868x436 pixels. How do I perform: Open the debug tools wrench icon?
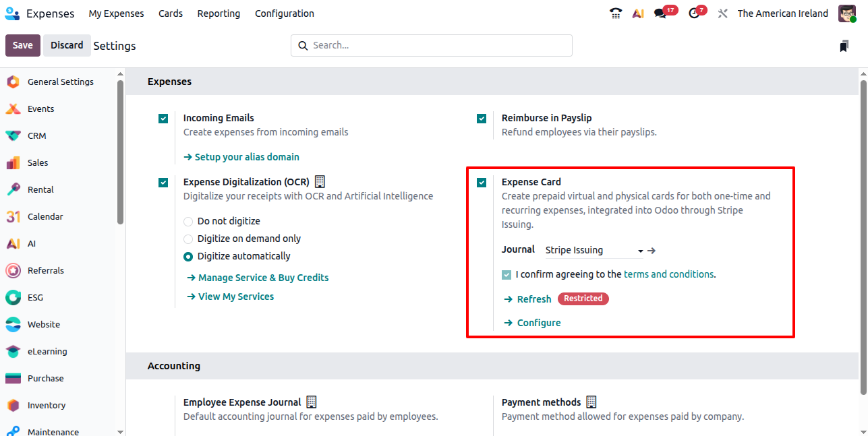click(x=722, y=13)
